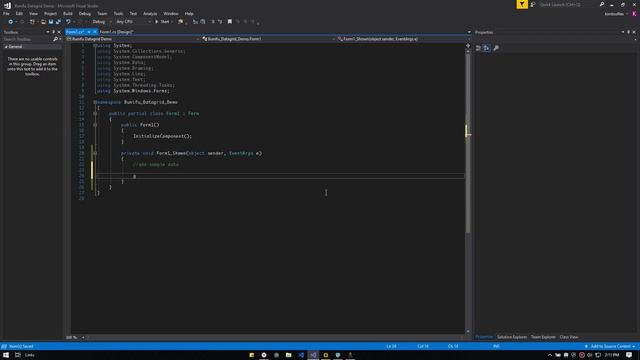Viewport: 640px width, 360px height.
Task: Open the Form1 class navigation dropdown
Action: click(x=268, y=39)
